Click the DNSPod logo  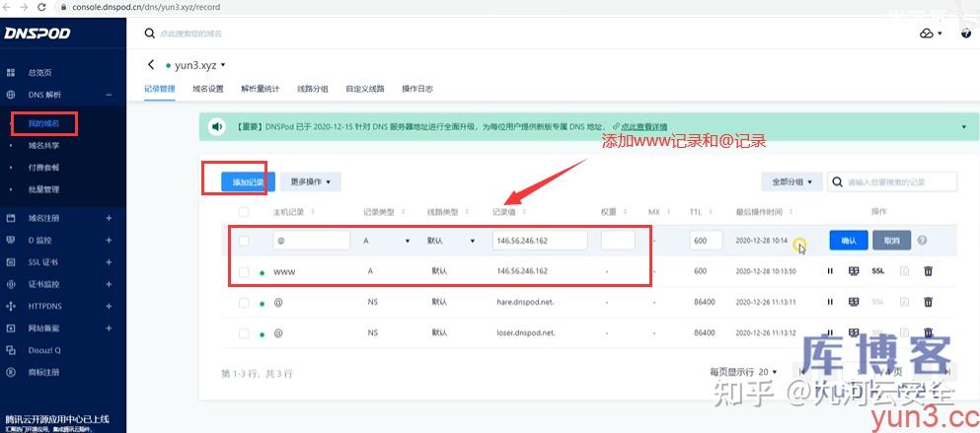pyautogui.click(x=38, y=34)
